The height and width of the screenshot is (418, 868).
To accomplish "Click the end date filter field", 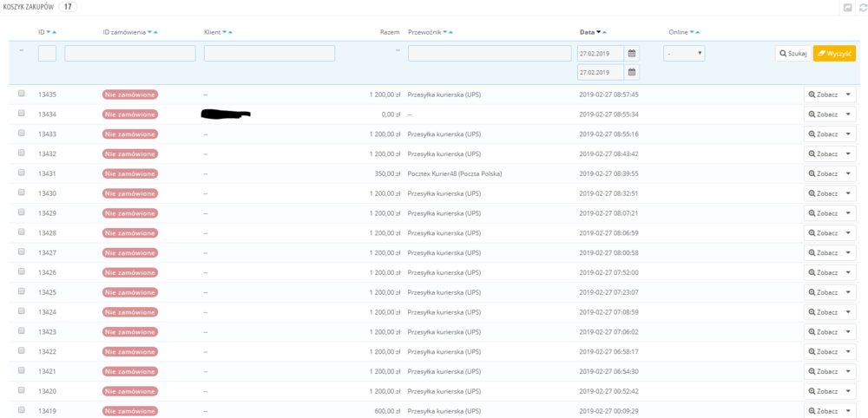I will click(x=601, y=72).
